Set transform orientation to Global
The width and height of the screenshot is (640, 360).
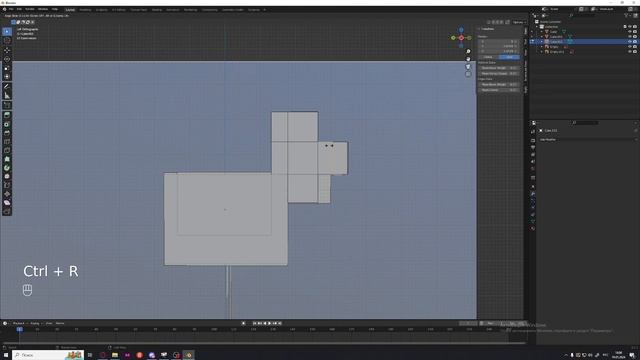click(489, 57)
